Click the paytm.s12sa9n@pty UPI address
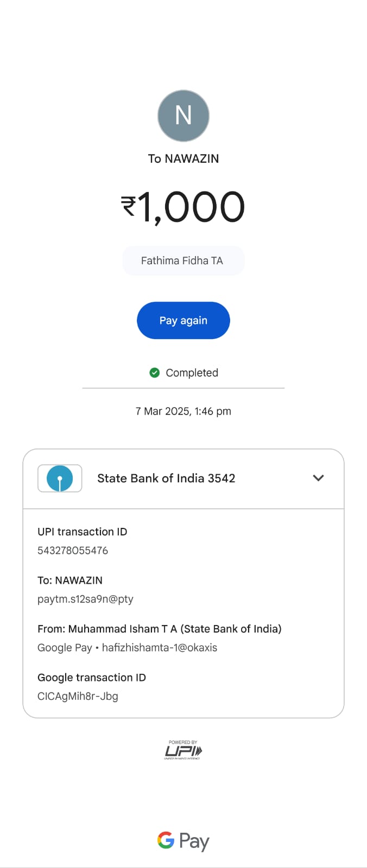Viewport: 367px width, 868px height. click(85, 599)
